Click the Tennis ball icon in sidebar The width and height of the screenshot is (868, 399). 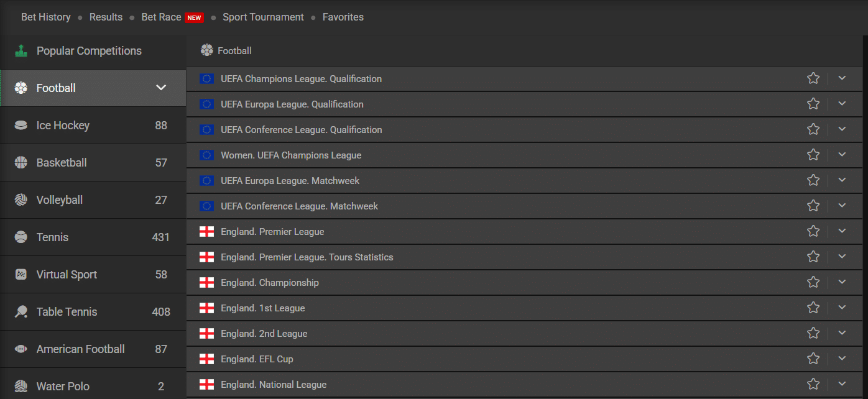(21, 237)
